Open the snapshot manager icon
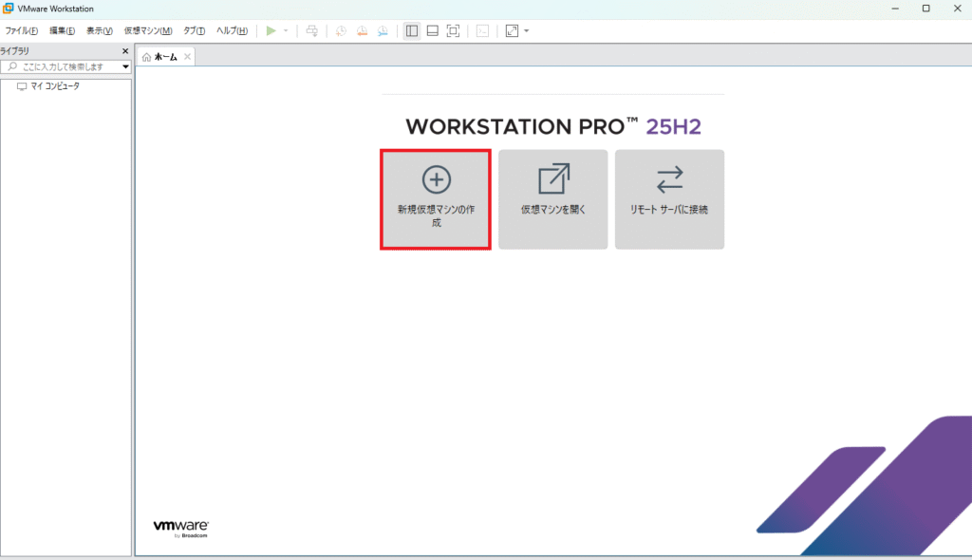Screen dimensions: 972x560 point(383,30)
